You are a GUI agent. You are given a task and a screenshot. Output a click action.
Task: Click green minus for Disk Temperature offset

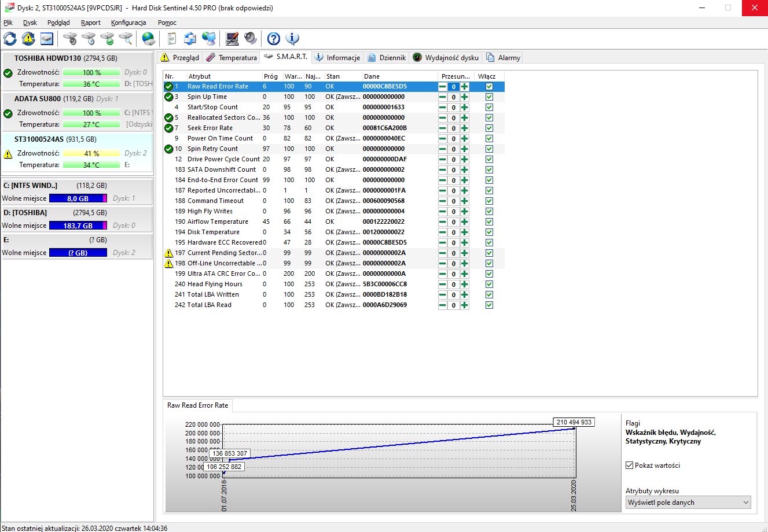443,232
